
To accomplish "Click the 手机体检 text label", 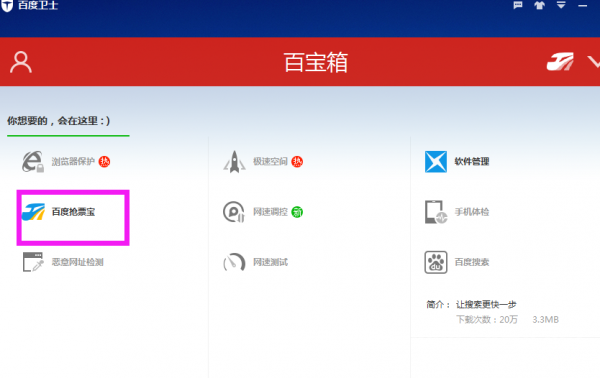I will click(x=472, y=212).
